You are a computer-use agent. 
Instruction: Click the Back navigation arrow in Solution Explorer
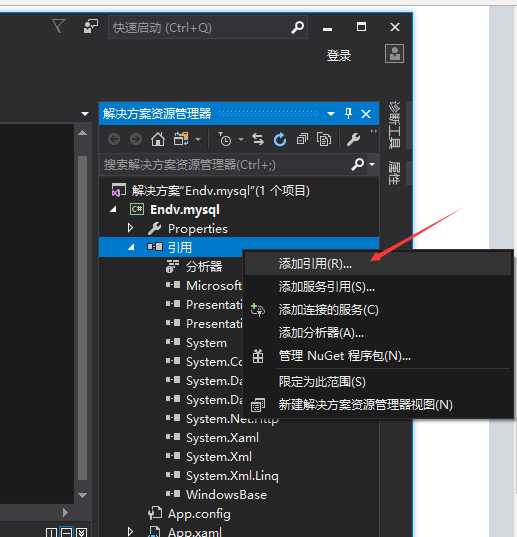coord(114,139)
